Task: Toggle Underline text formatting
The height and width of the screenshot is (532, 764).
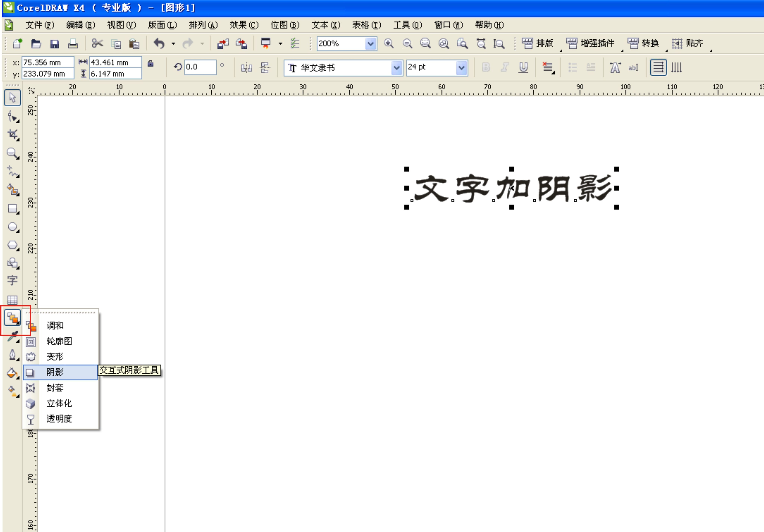Action: coord(523,67)
